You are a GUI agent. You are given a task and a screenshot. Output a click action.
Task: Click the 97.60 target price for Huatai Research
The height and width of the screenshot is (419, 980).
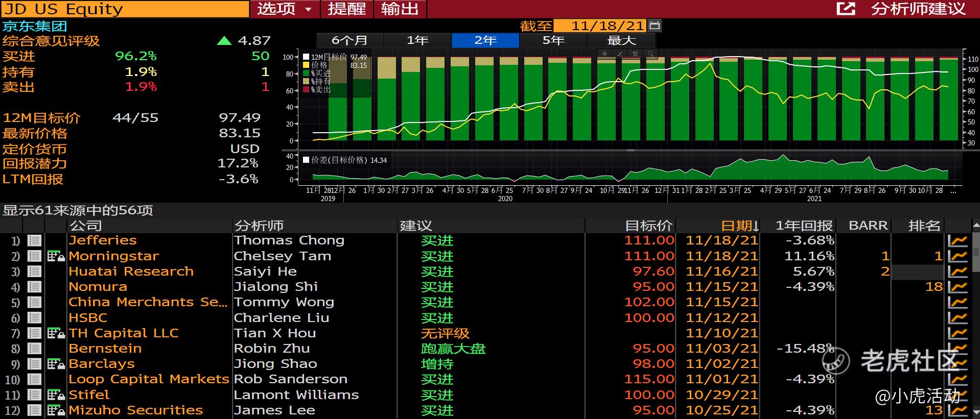click(x=654, y=272)
